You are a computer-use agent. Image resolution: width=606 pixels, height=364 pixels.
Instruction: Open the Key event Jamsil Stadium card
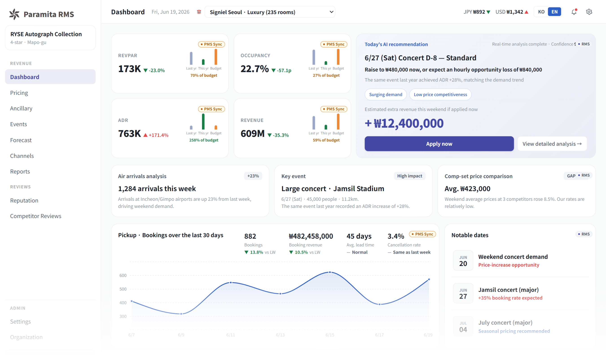[353, 191]
